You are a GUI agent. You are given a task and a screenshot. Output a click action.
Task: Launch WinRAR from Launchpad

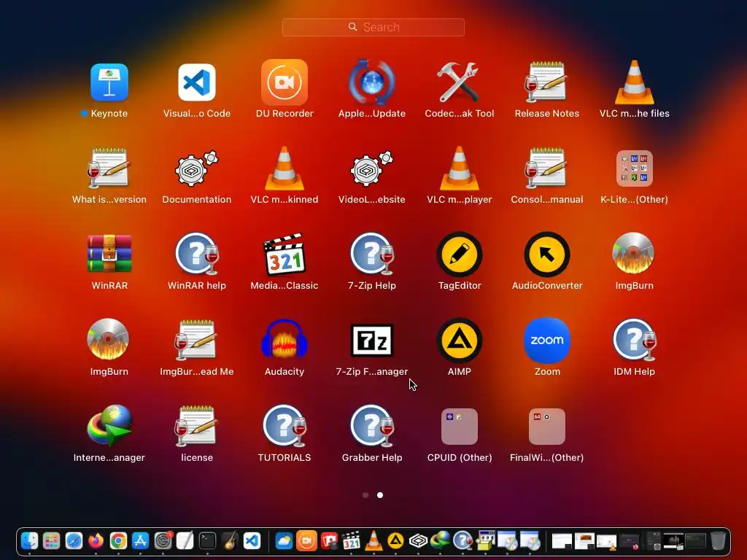[x=109, y=254]
